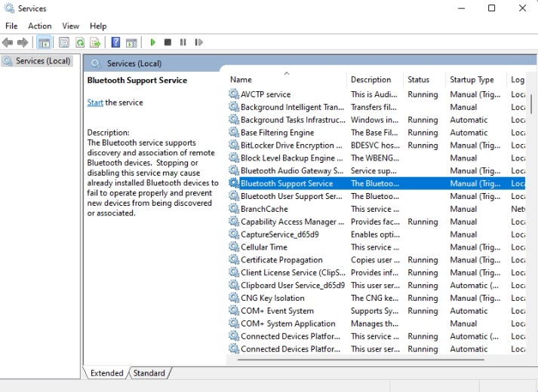Select Services (Local) in left tree
The width and height of the screenshot is (538, 392).
pyautogui.click(x=42, y=61)
